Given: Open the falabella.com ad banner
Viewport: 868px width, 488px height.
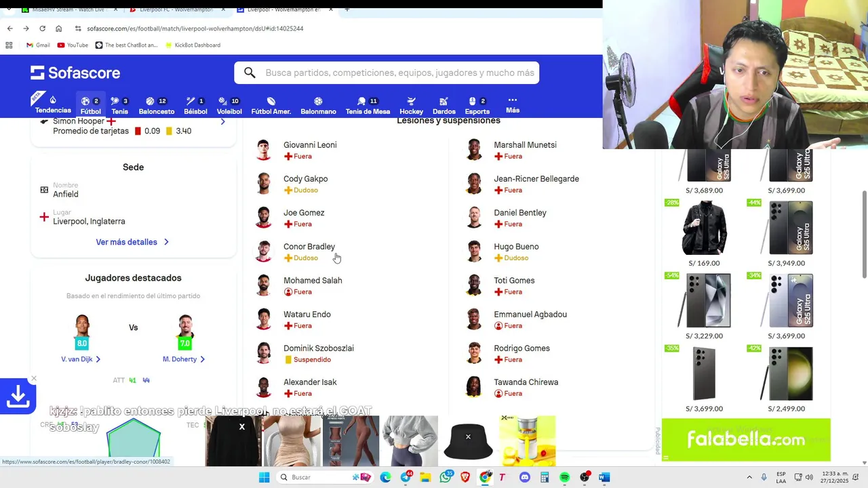Looking at the screenshot, I should click(746, 439).
